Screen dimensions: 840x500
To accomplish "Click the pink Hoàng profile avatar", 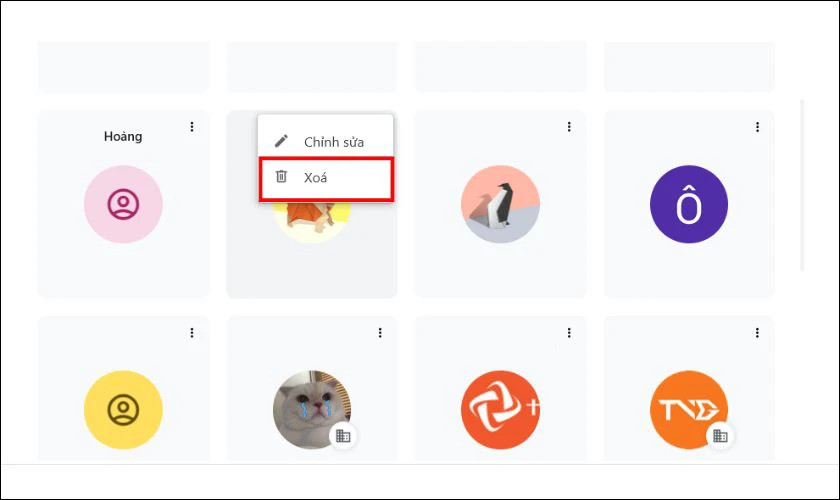I will pyautogui.click(x=123, y=204).
